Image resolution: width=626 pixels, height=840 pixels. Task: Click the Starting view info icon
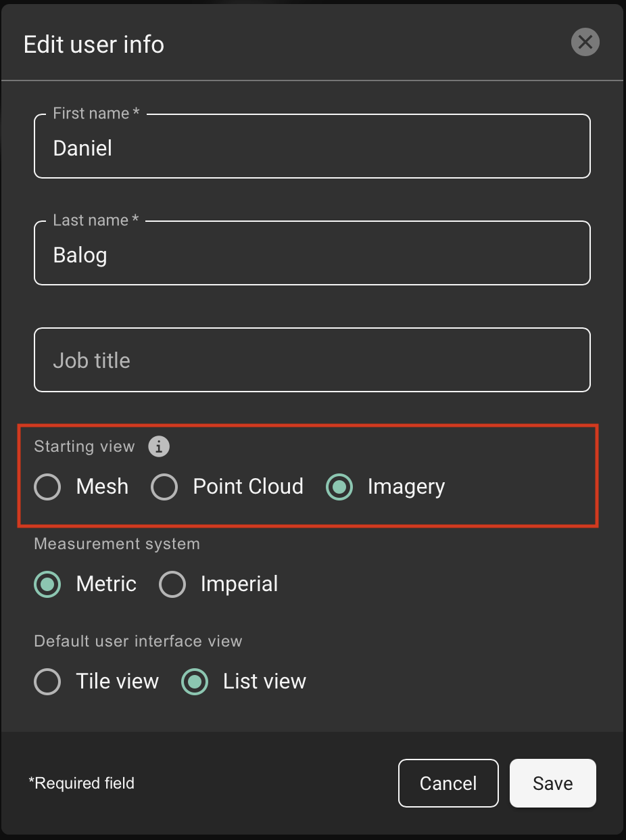tap(159, 446)
